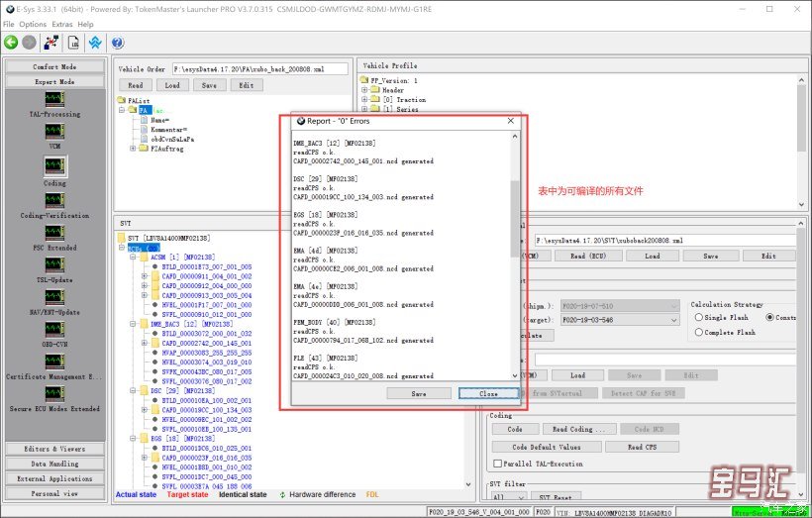
Task: Enable Parallel TAL-Execution checkbox
Action: pos(498,464)
